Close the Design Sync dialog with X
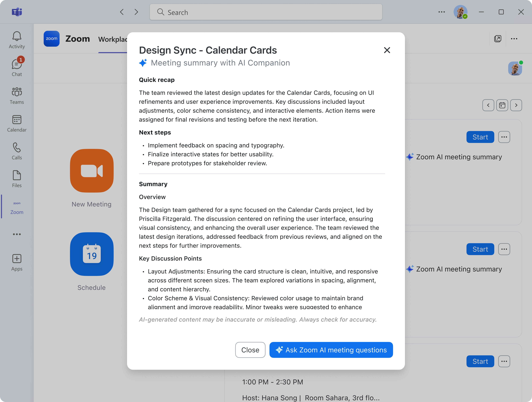The width and height of the screenshot is (532, 402). tap(387, 50)
